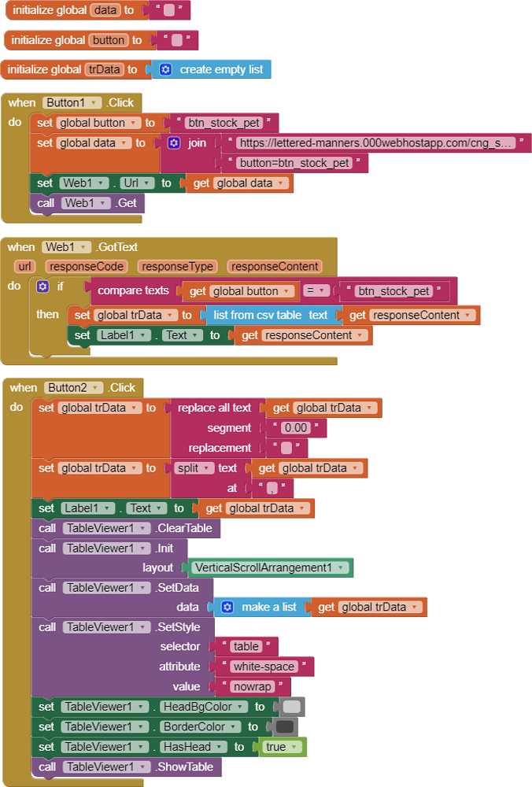Pick the light gray HeadBgColor swatch
This screenshot has width=532, height=787.
[x=292, y=707]
